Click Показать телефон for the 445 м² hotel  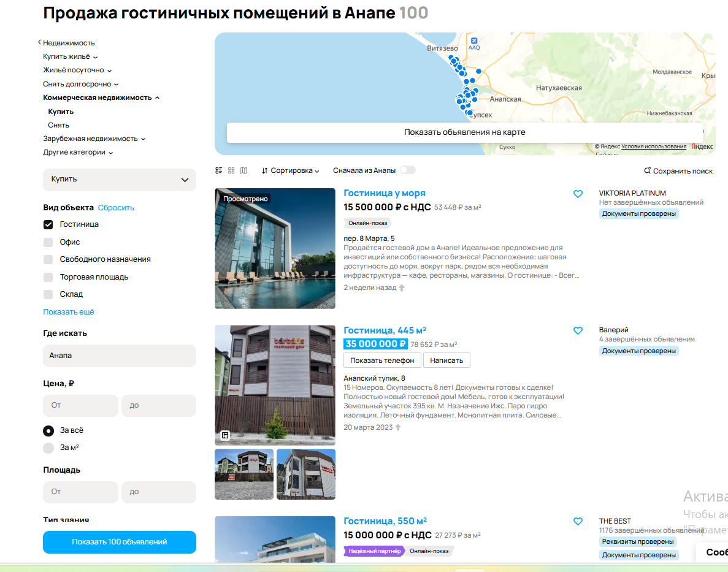point(382,360)
